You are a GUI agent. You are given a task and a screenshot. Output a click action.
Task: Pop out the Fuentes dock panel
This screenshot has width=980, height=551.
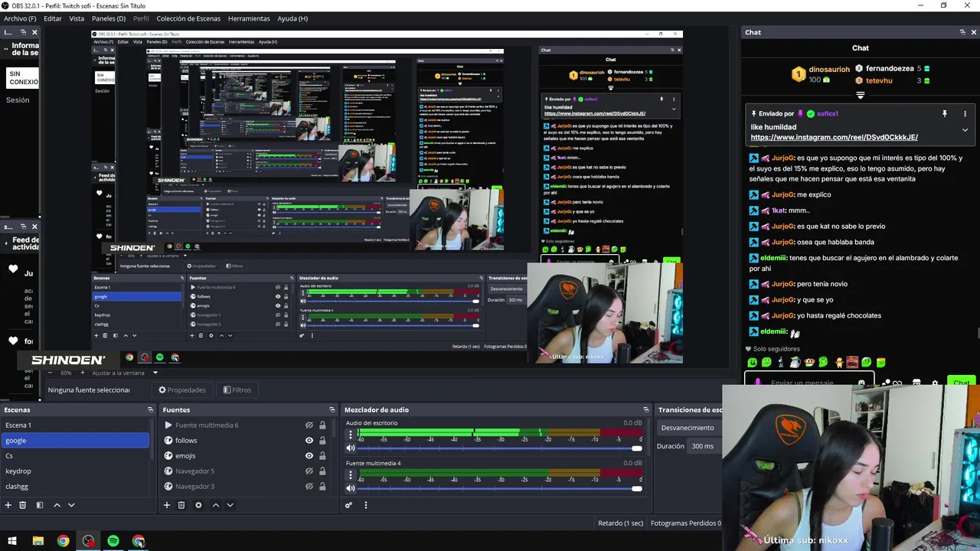click(332, 410)
